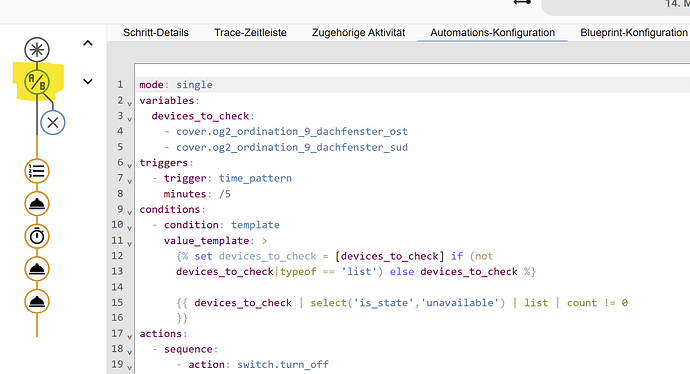Click 'cover.og2_ordination_9_dachfenster_ost' entity line
Image resolution: width=690 pixels, height=374 pixels.
point(292,132)
